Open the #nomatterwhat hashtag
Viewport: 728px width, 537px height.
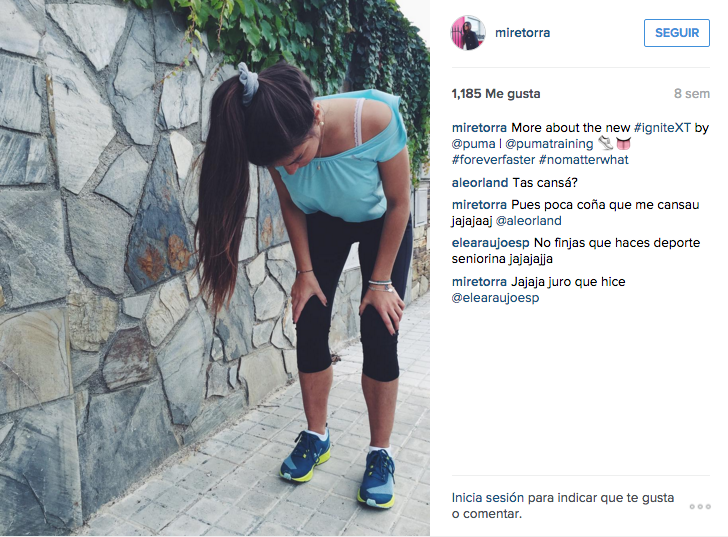[x=584, y=160]
